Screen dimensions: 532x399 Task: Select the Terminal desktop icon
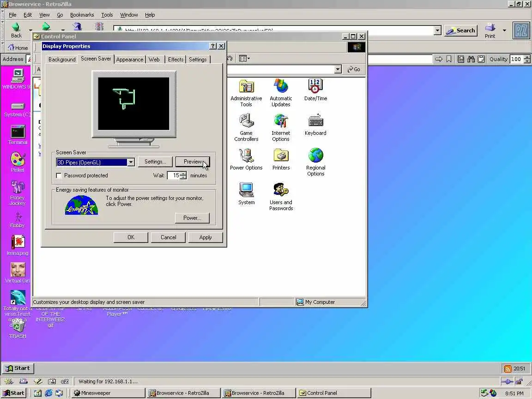tap(18, 135)
